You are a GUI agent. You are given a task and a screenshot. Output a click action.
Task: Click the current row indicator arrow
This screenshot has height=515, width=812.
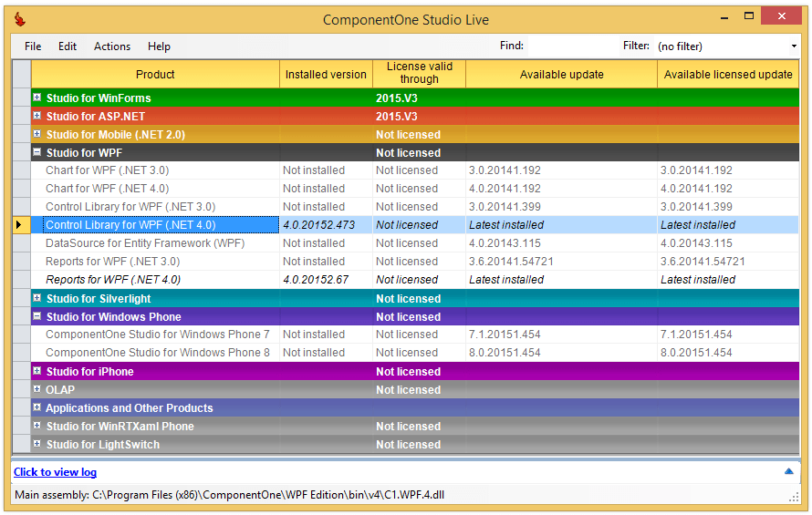[x=18, y=224]
